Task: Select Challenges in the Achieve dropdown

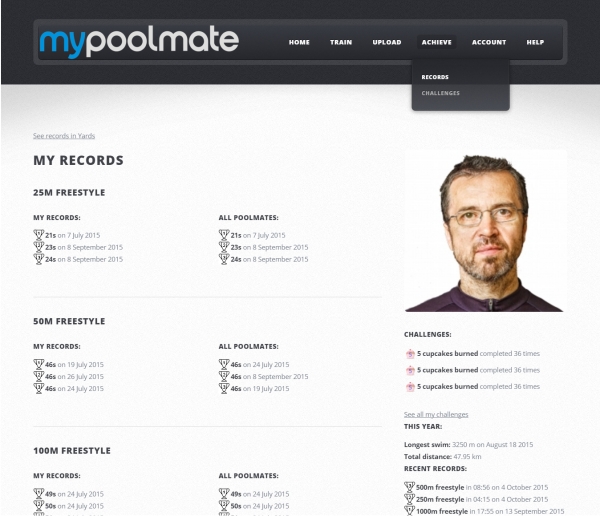Action: 440,93
